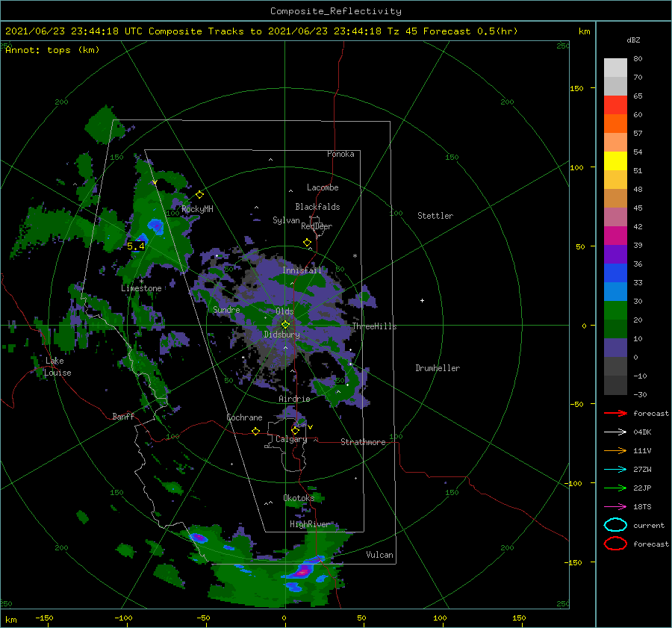The height and width of the screenshot is (628, 672).
Task: Click the red forecast arrow in legend
Action: 615,413
